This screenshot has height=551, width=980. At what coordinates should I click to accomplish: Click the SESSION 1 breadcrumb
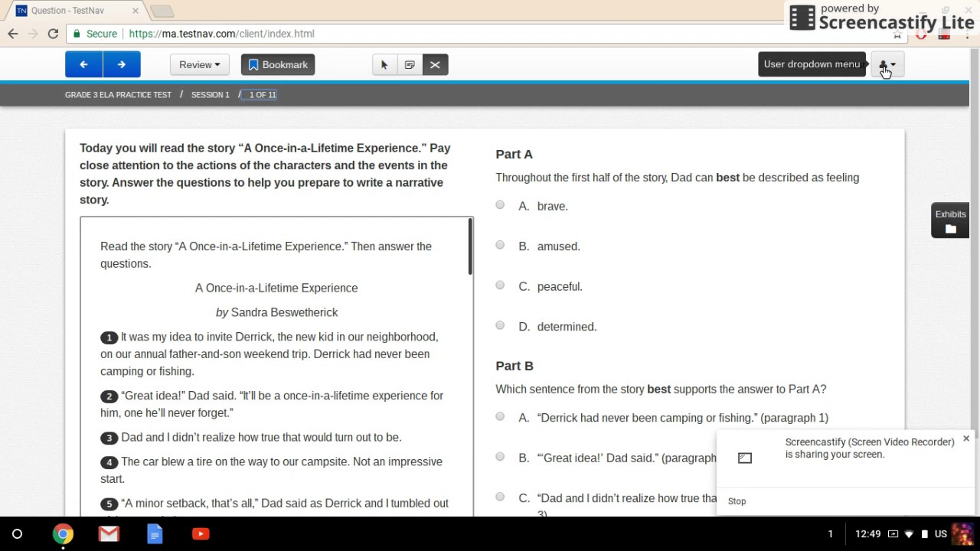(x=211, y=95)
